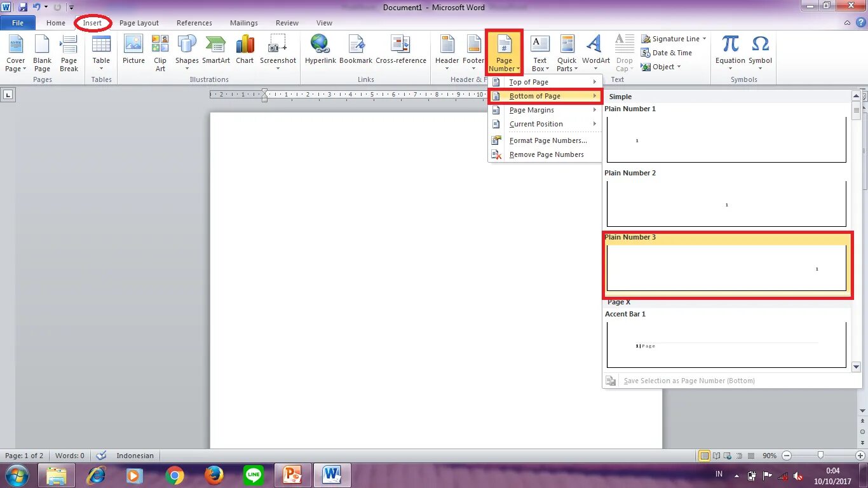Screen dimensions: 868x488
Task: Switch to Full Screen Reading view
Action: pos(717,456)
